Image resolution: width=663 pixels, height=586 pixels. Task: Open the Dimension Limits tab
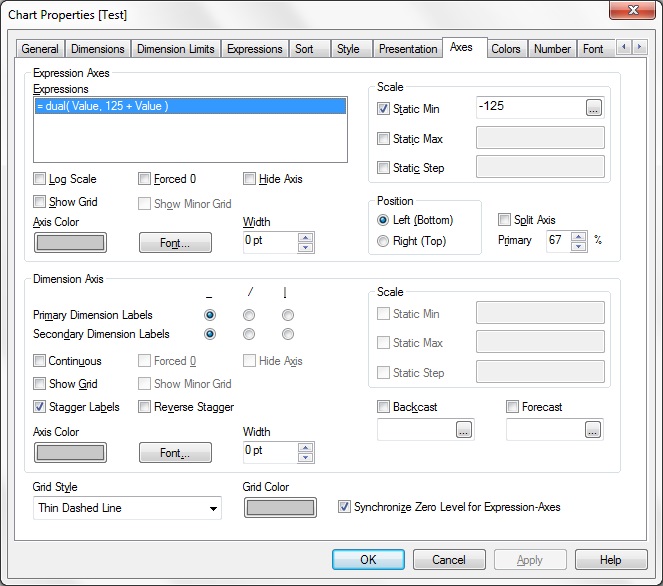(x=175, y=49)
